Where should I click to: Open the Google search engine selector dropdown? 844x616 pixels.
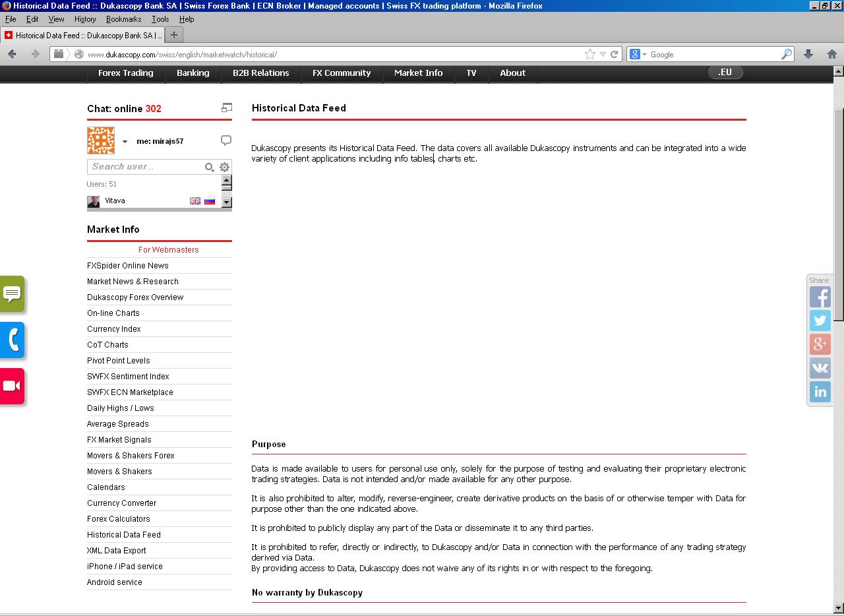pyautogui.click(x=638, y=54)
